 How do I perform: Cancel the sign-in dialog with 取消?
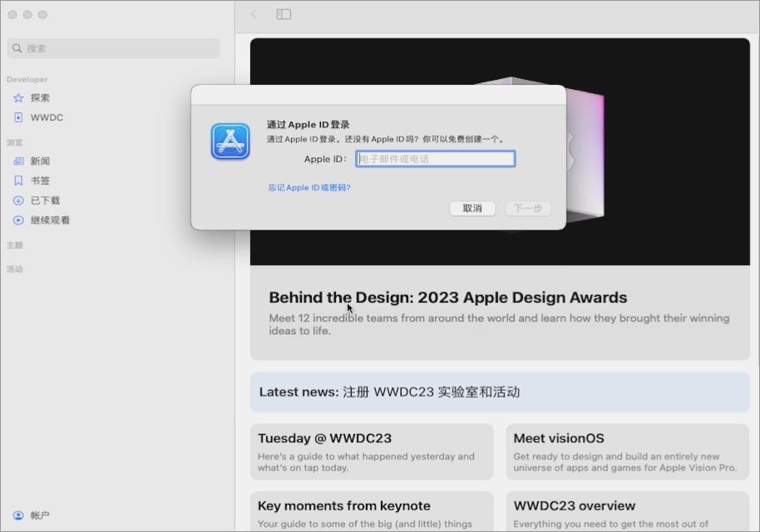coord(471,209)
